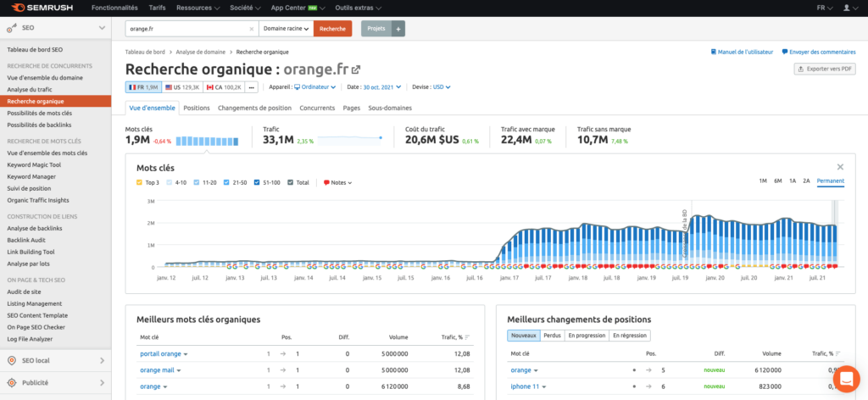Expand the Ressources menu
The image size is (868, 400).
[198, 8]
